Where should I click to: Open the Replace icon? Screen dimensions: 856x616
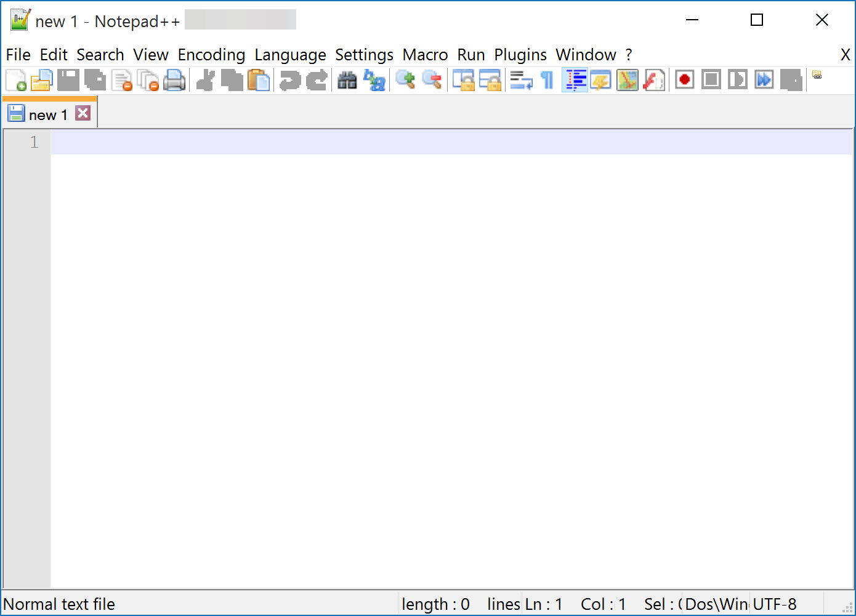click(374, 80)
